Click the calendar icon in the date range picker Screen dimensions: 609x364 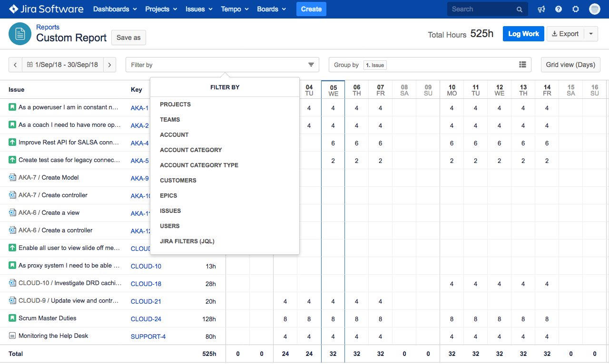[x=31, y=65]
